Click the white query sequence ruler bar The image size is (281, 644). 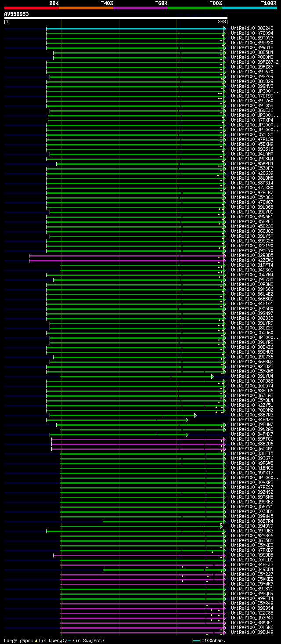point(115,18)
